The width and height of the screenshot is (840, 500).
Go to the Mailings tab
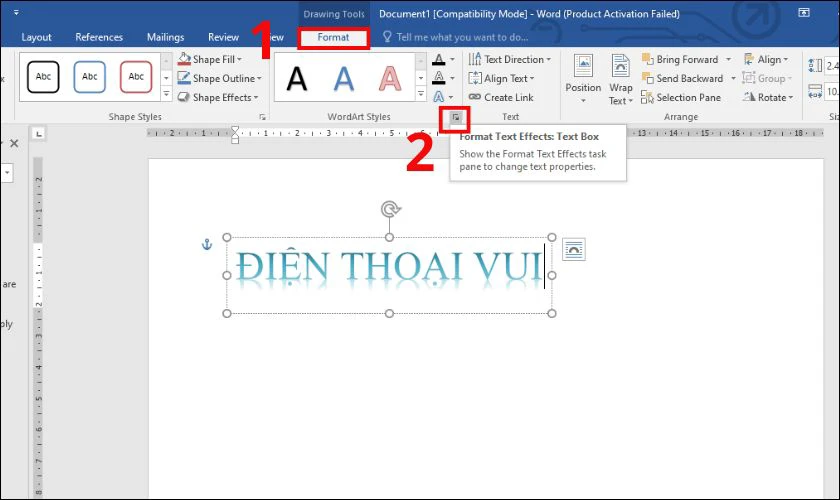pyautogui.click(x=166, y=38)
